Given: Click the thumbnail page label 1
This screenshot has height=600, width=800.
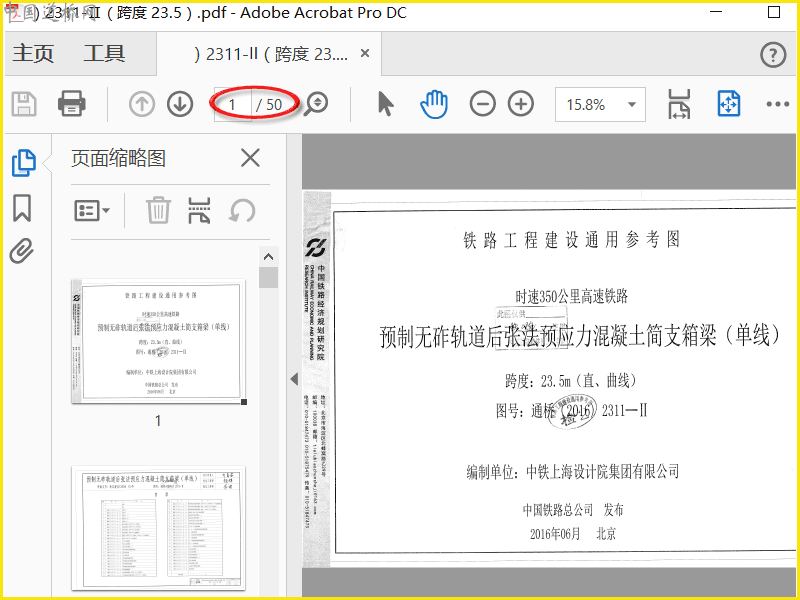Looking at the screenshot, I should 158,421.
